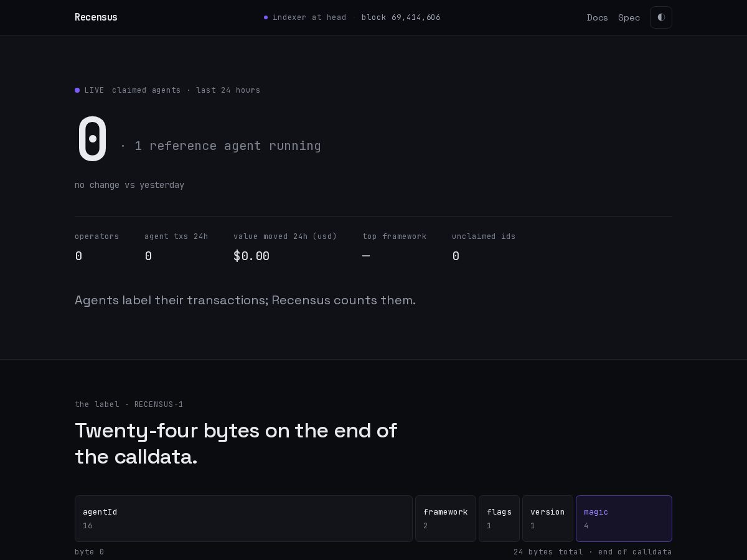Select the agentId byte field block

[x=243, y=518]
